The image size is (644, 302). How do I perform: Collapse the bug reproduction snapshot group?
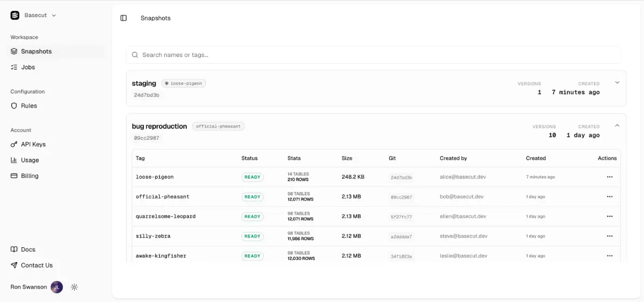click(617, 125)
